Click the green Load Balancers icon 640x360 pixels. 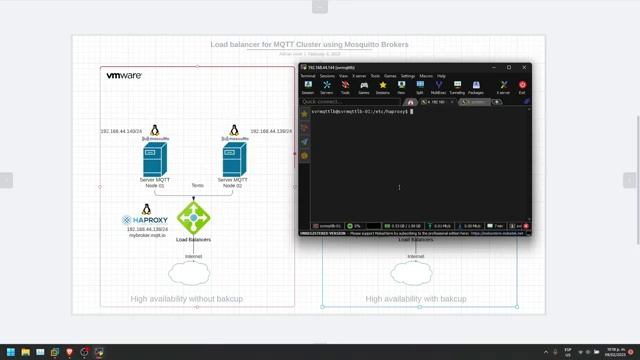click(193, 218)
